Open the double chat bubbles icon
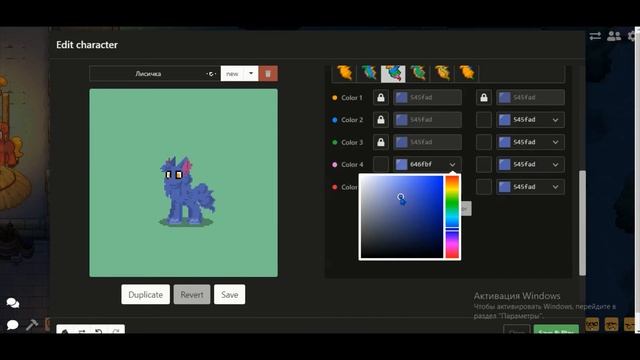The width and height of the screenshot is (640, 360). pyautogui.click(x=13, y=303)
